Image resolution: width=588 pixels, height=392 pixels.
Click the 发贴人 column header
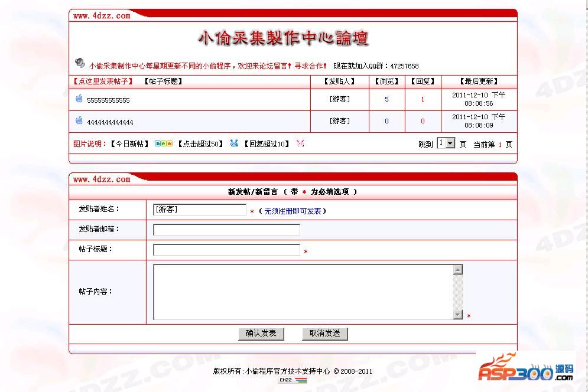coord(339,81)
